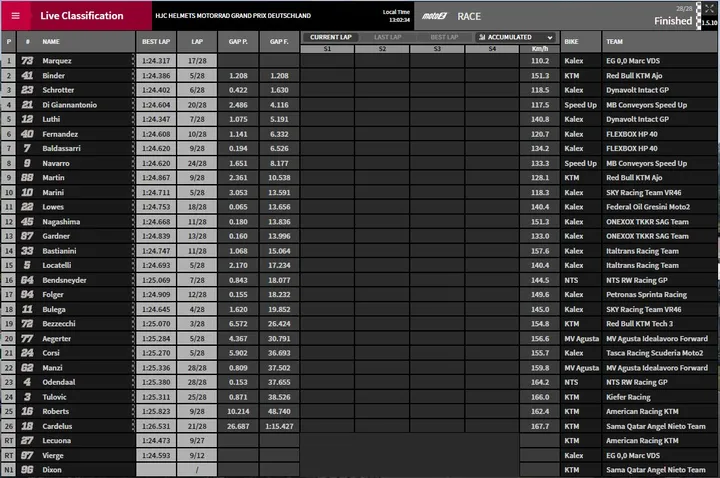Click the Moto2 logo

[x=434, y=16]
